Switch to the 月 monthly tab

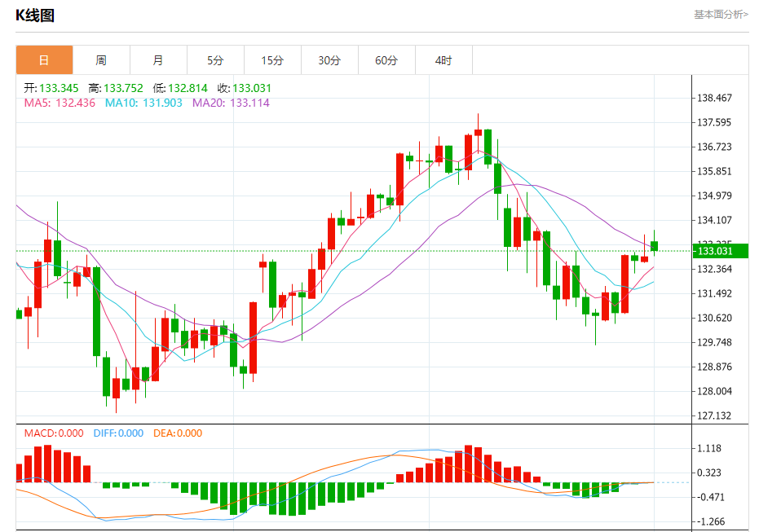point(158,60)
